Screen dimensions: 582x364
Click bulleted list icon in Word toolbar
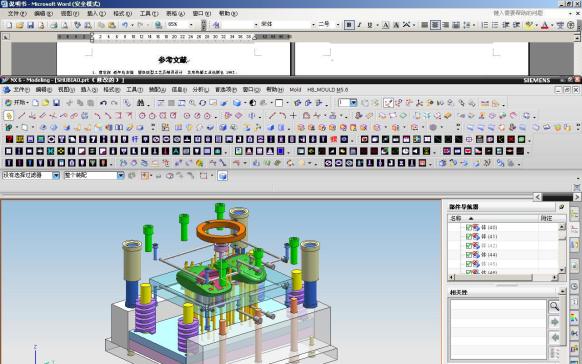[x=495, y=25]
